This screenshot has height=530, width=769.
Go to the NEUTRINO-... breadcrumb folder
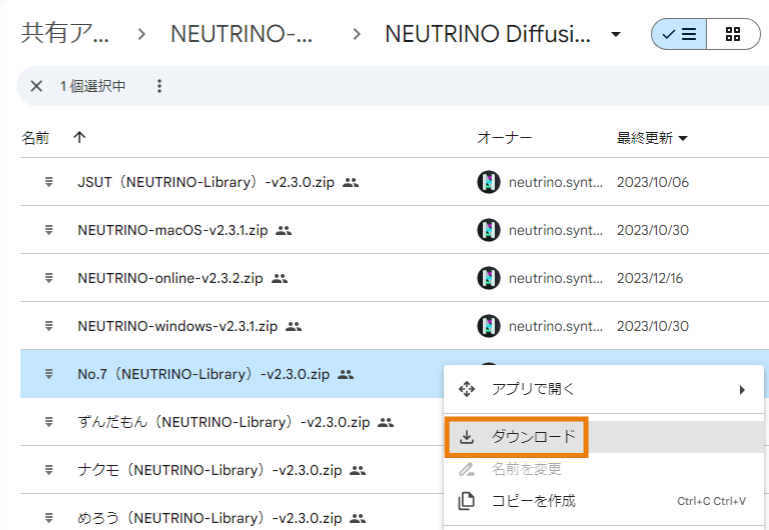241,34
